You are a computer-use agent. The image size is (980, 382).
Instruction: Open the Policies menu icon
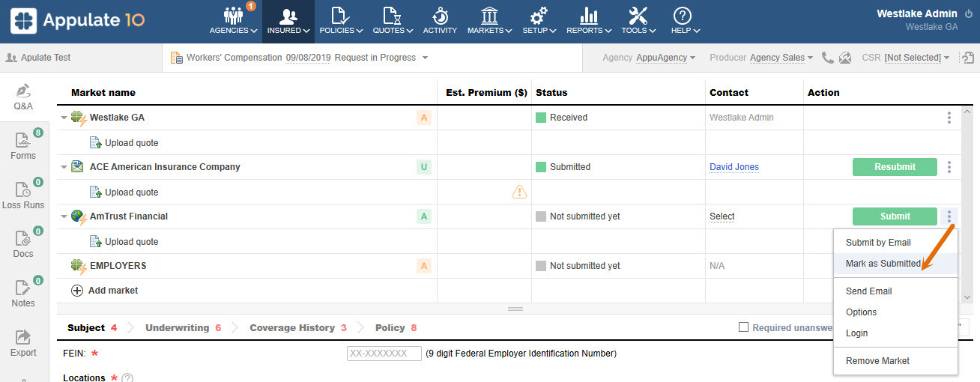[x=341, y=16]
